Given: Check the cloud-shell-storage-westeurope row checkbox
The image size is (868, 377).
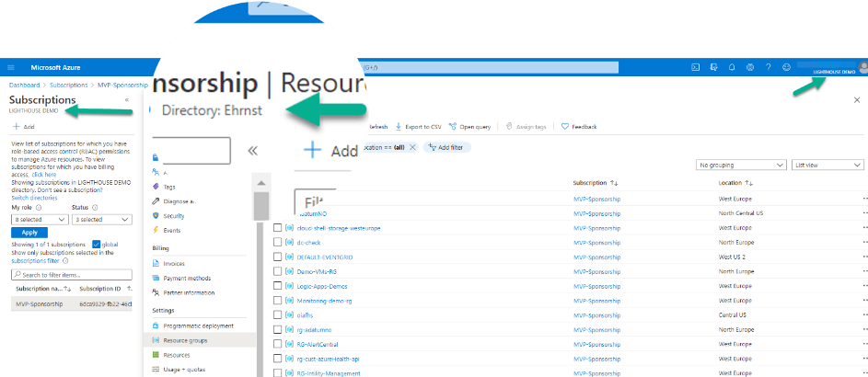Looking at the screenshot, I should 278,228.
